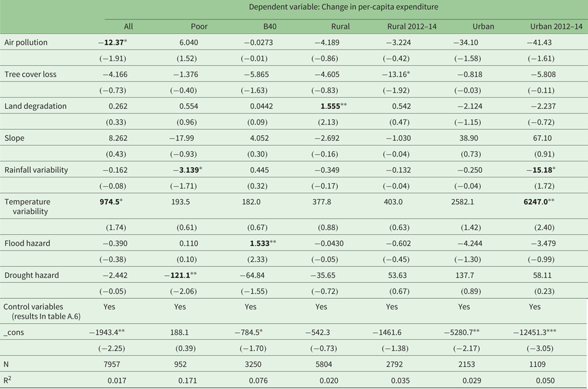Image resolution: width=588 pixels, height=389 pixels.
Task: Click the bold −12.37 air pollution coefficient
Action: (x=112, y=42)
